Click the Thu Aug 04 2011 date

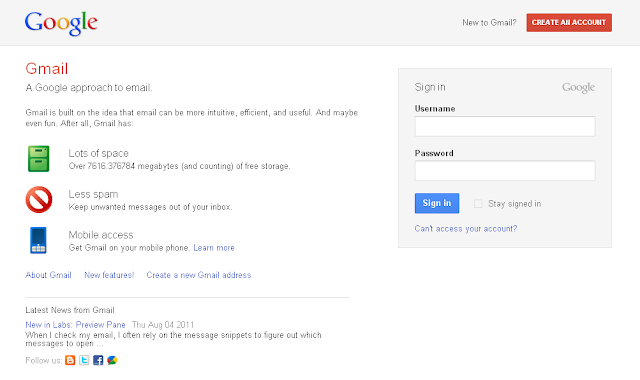click(x=163, y=325)
